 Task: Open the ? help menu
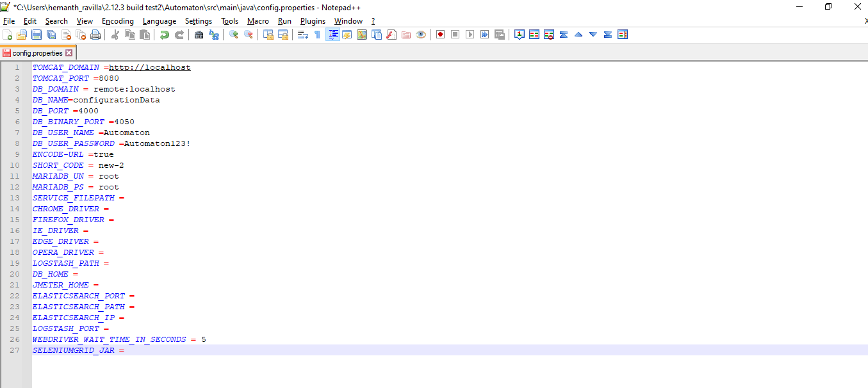373,21
